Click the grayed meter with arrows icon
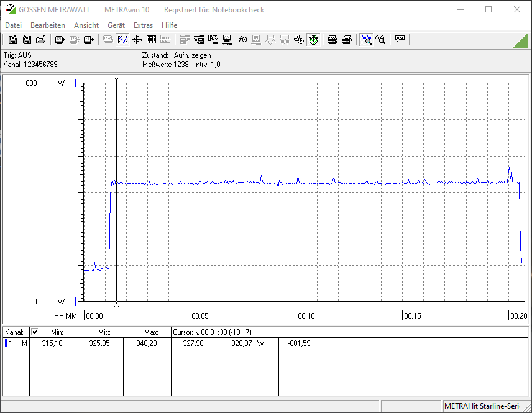Viewport: 532px width, 413px height. tap(75, 40)
